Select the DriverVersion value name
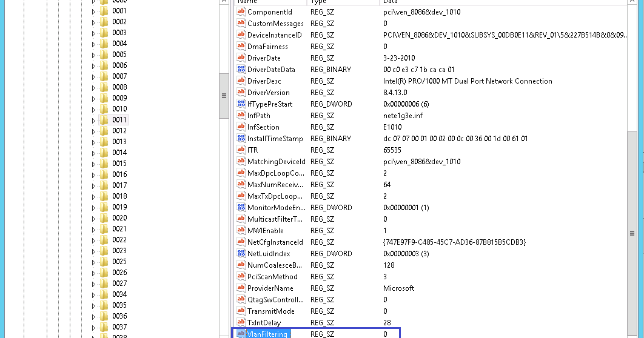Image resolution: width=644 pixels, height=338 pixels. click(268, 92)
